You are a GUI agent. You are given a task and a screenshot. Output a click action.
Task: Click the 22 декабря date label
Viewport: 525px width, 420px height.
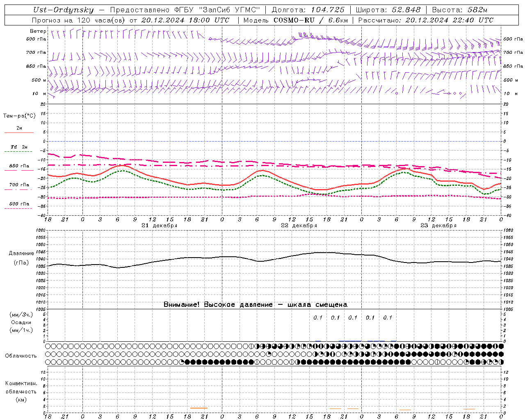tap(299, 226)
